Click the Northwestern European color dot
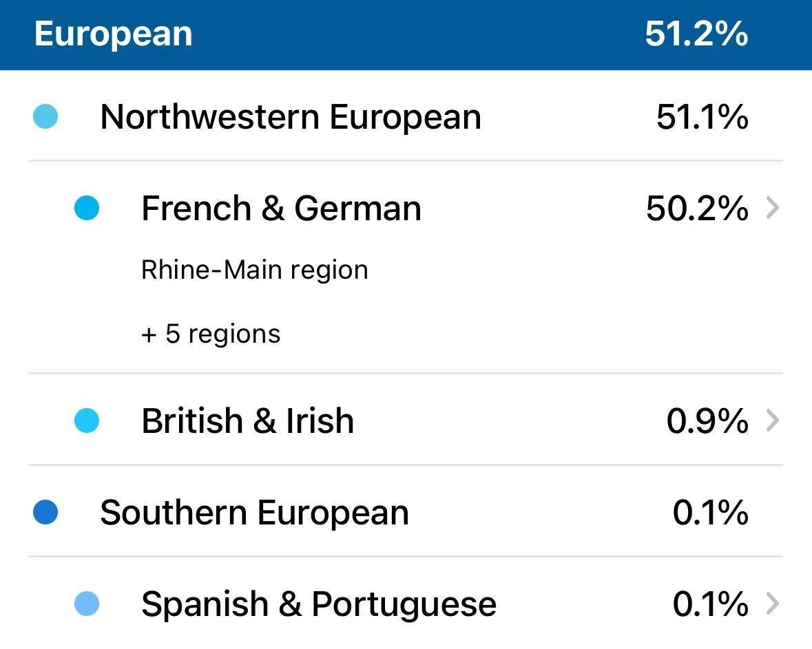This screenshot has width=812, height=649. click(x=45, y=116)
